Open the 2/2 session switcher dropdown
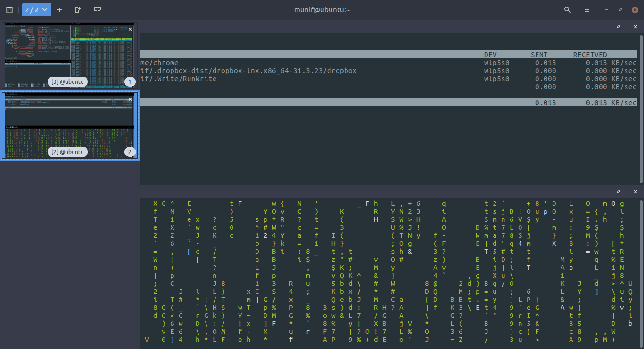The height and width of the screenshot is (349, 644). pos(36,9)
